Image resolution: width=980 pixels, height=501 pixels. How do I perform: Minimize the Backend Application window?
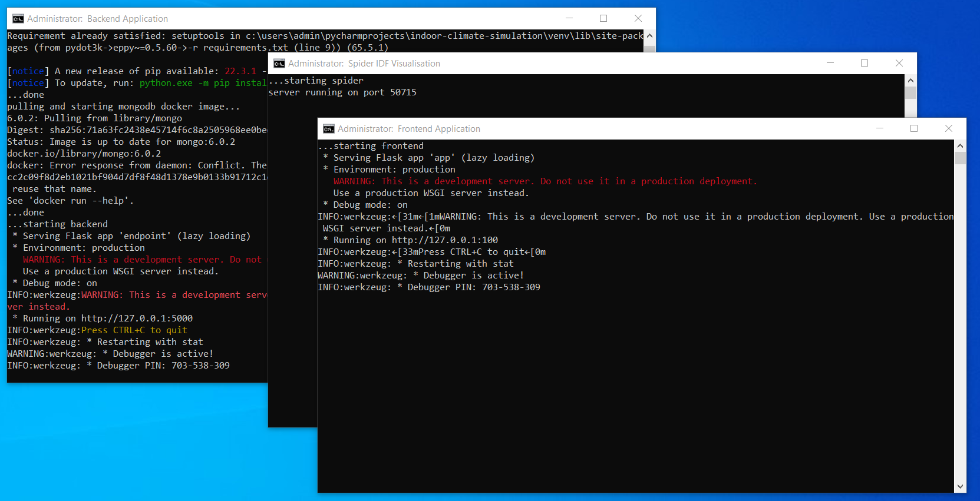point(569,19)
